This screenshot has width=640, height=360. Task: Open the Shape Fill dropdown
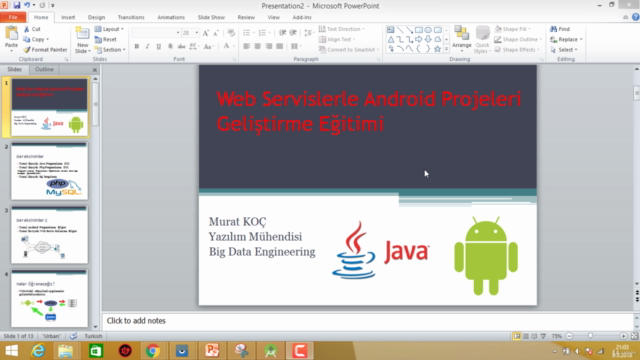click(513, 29)
